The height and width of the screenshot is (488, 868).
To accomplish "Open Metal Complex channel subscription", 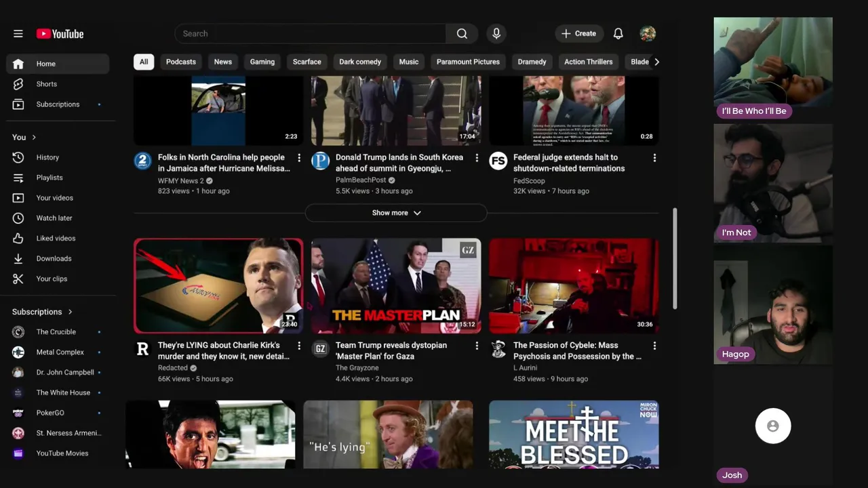I will (58, 352).
